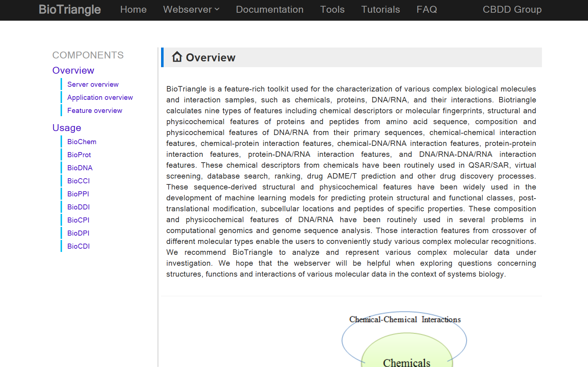Open the Tutorials page
Screen dimensions: 588x367
tap(381, 9)
